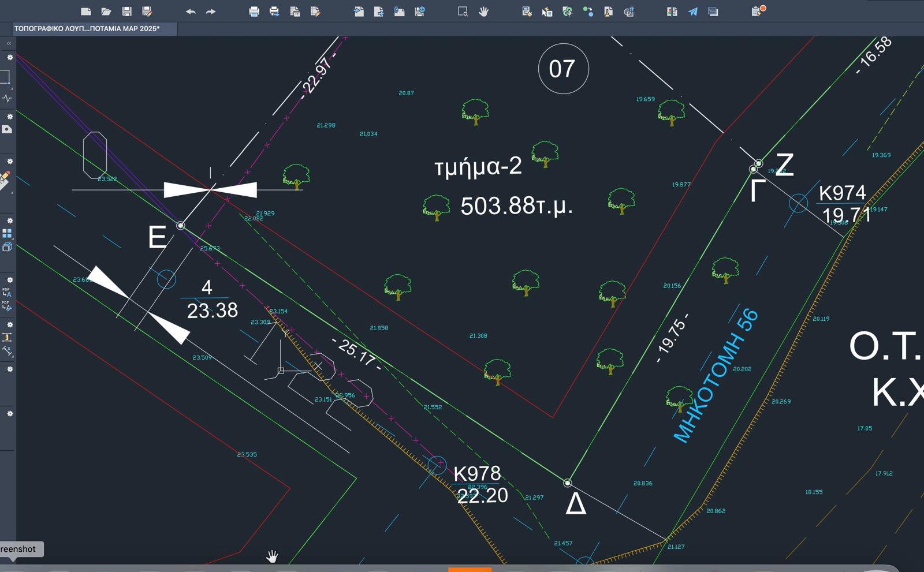
Task: Click the Redo arrow
Action: pyautogui.click(x=211, y=12)
